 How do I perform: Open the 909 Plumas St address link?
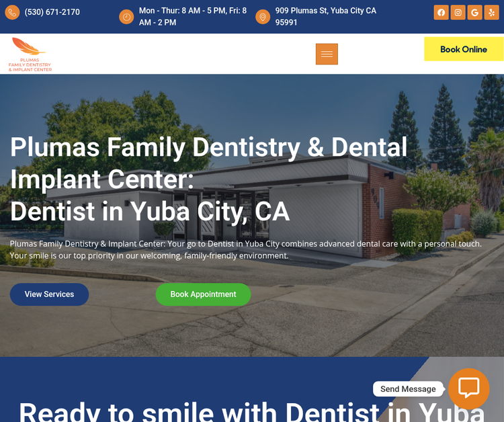point(326,16)
